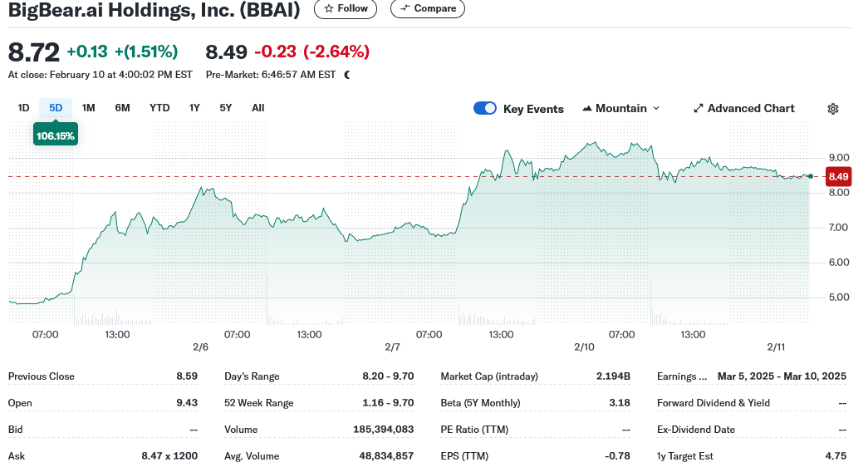
Task: Click the 52 Week Range label
Action: 258,403
